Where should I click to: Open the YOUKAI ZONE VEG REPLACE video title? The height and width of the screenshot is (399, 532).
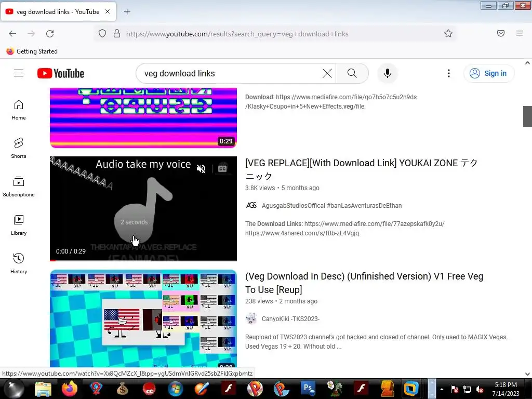[x=362, y=169]
